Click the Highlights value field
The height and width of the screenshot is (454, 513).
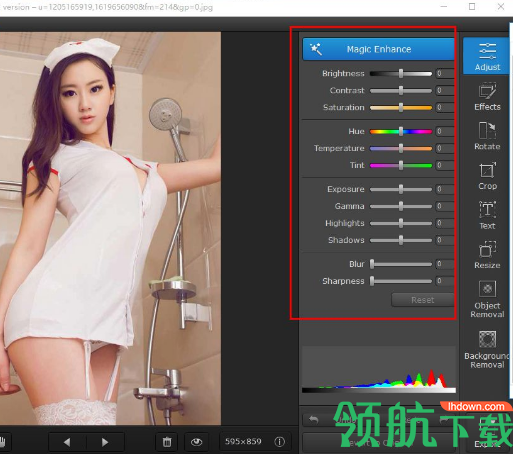(445, 223)
